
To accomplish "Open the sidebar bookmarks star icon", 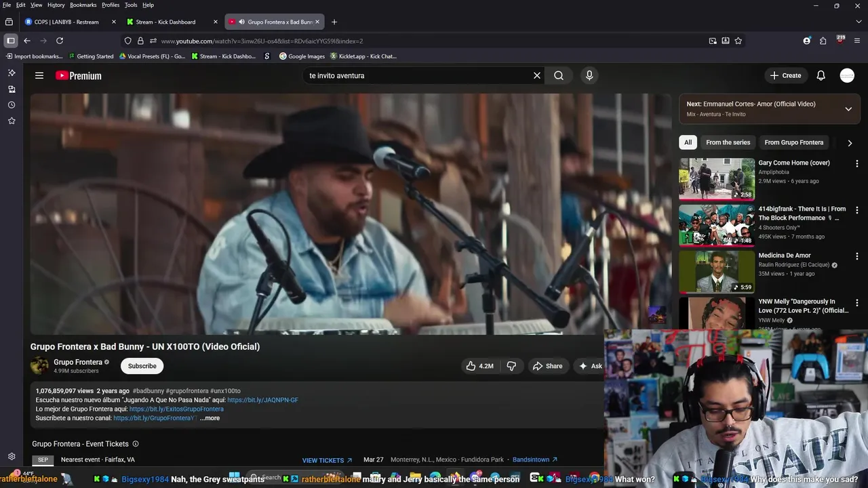I will click(x=12, y=121).
